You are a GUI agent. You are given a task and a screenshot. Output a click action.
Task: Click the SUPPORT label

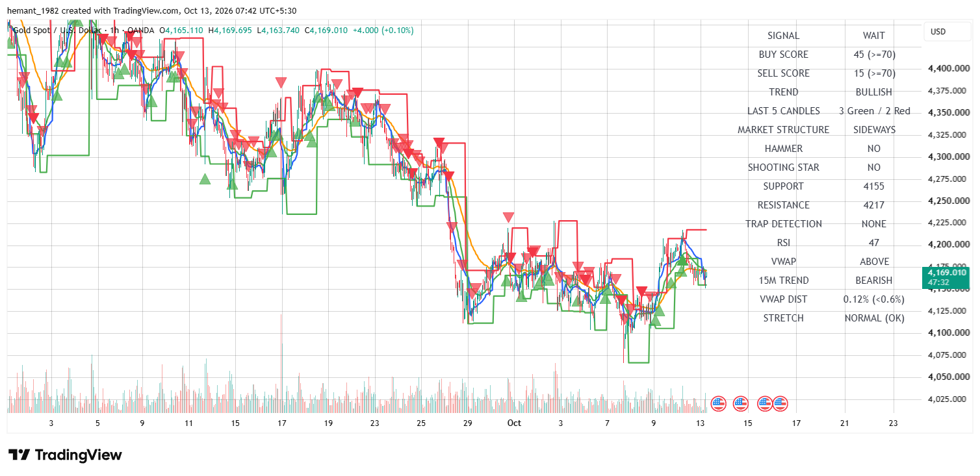pos(783,186)
